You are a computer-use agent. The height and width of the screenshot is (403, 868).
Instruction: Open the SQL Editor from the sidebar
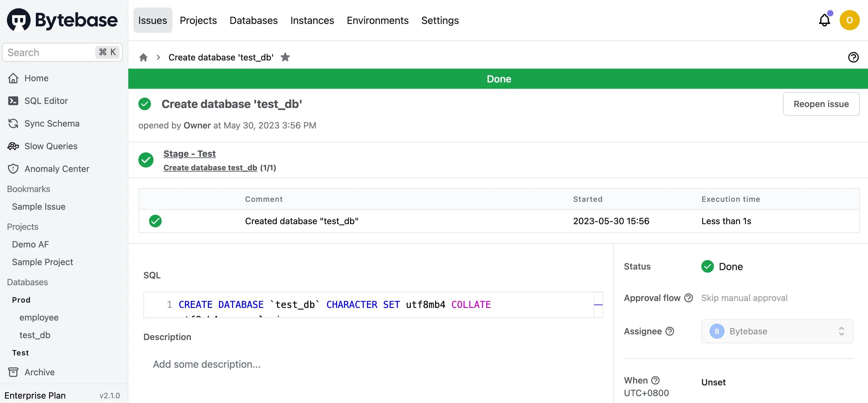[46, 100]
